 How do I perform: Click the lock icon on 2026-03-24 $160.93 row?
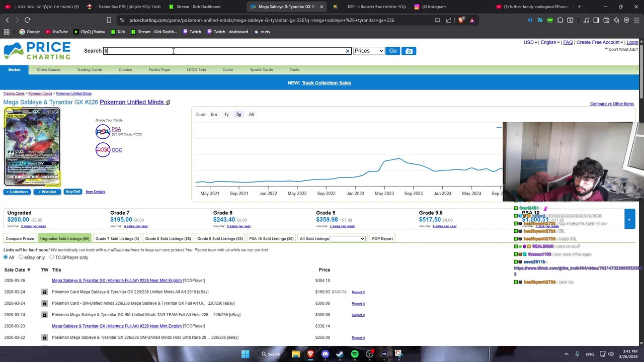click(x=44, y=292)
